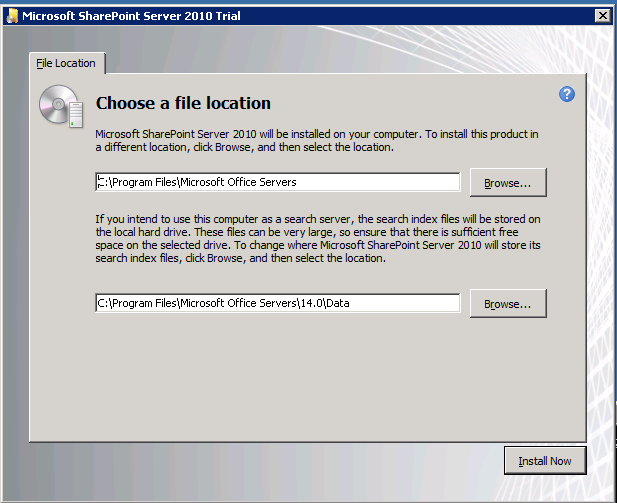Browse for the search index files location

[x=508, y=303]
